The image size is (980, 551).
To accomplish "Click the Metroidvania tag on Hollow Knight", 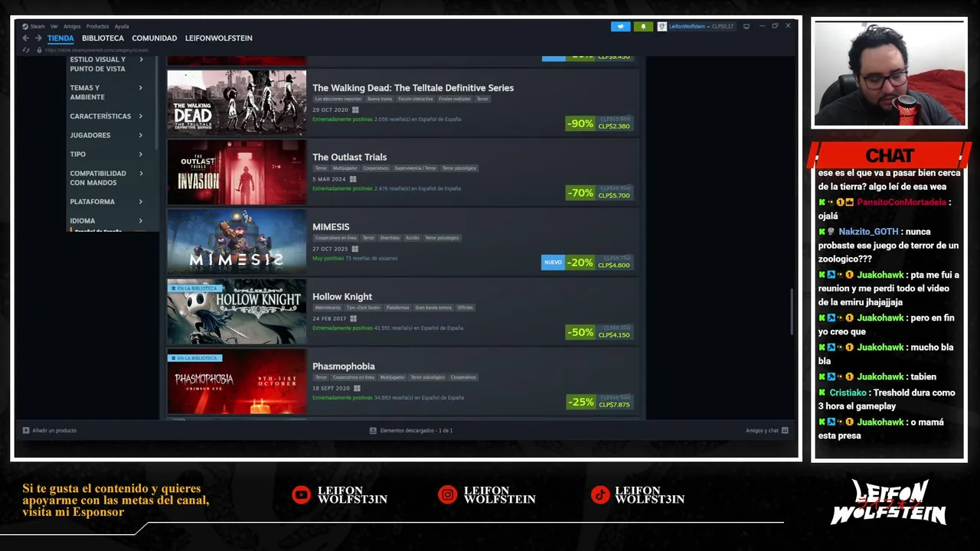I will [328, 308].
